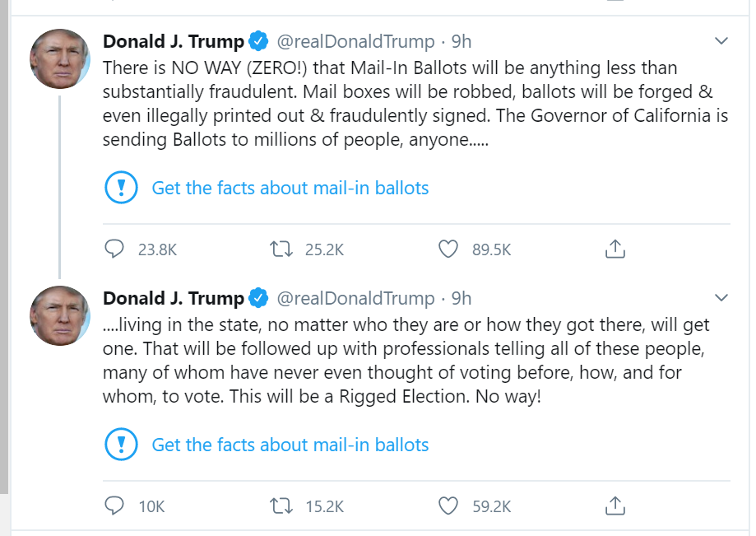Open the first tweet's 9h timestamp

click(461, 41)
